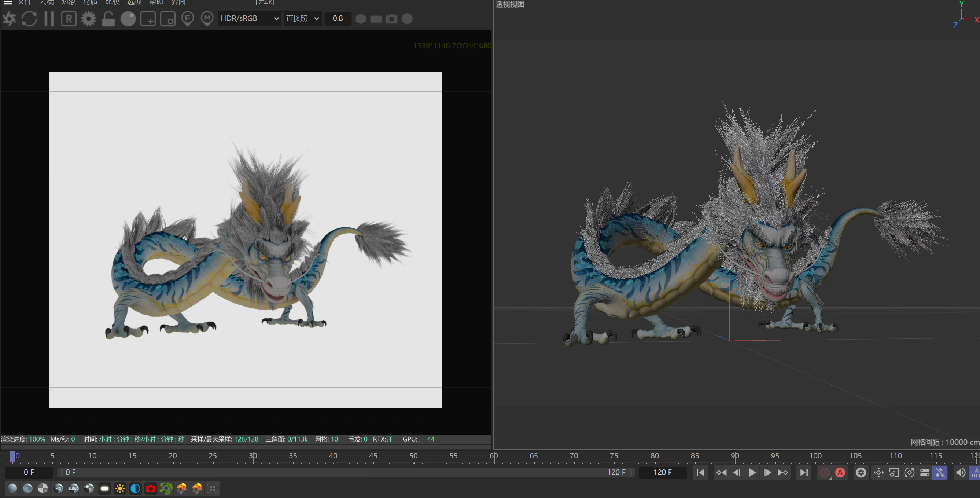
Task: Click frame 30 marker on the timeline
Action: [x=253, y=457]
